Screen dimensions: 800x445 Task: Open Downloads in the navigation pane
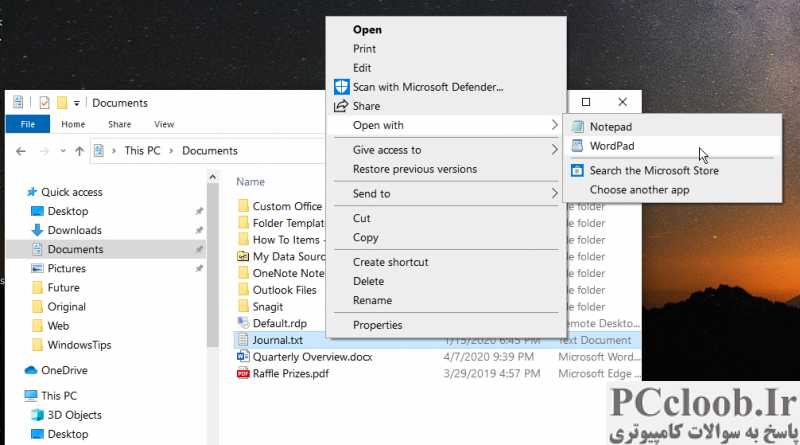point(74,230)
